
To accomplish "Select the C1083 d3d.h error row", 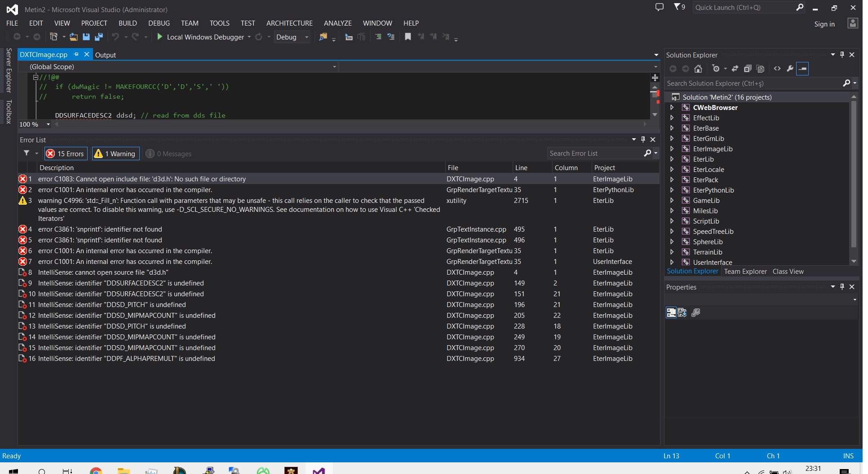I will point(339,179).
